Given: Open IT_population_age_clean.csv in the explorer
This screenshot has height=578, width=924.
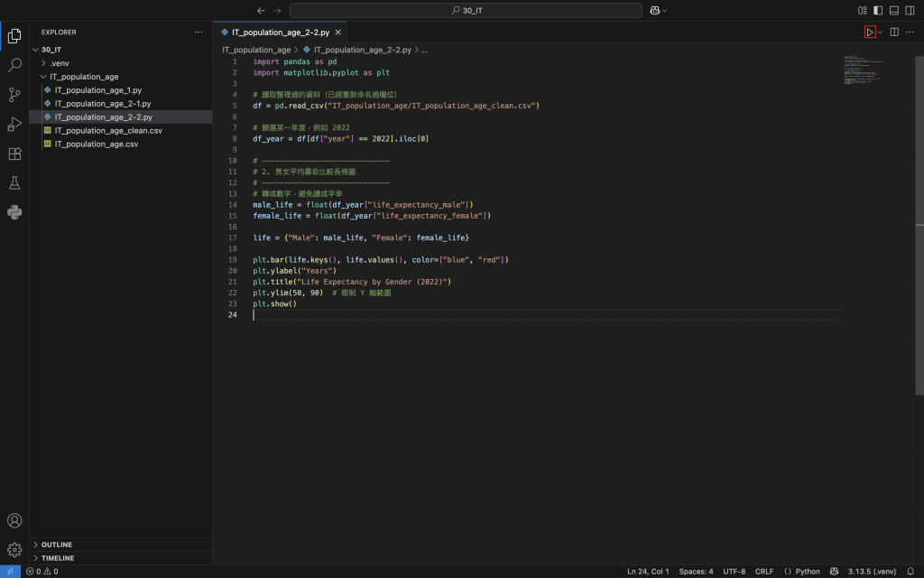Looking at the screenshot, I should (108, 130).
